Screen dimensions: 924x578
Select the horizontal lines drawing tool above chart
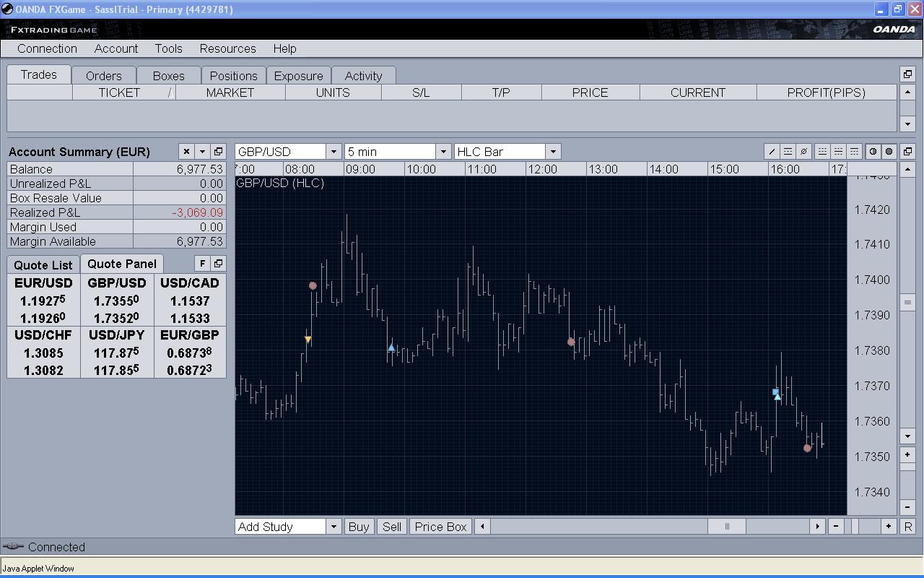point(788,152)
